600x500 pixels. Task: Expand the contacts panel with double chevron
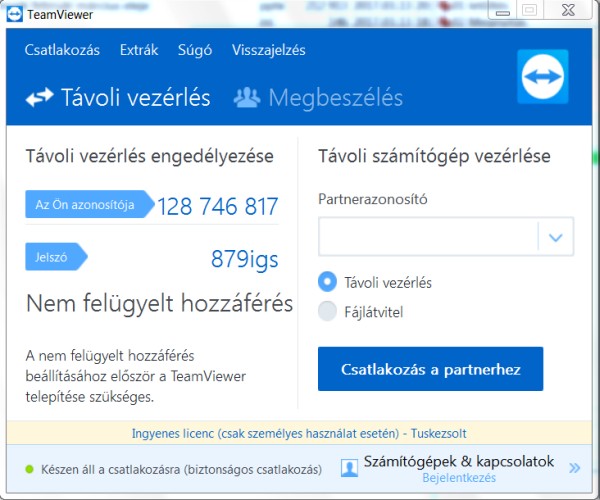[574, 467]
